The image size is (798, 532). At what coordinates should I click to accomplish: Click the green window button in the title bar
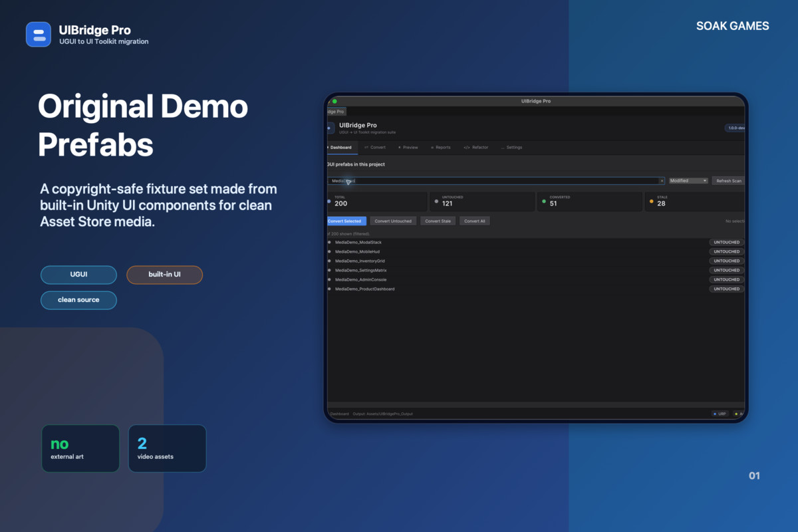[x=334, y=101]
